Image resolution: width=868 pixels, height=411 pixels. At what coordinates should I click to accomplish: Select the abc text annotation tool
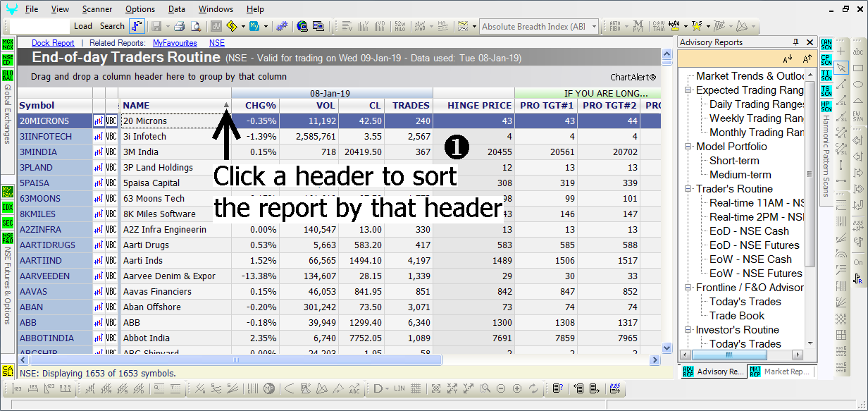click(x=858, y=52)
